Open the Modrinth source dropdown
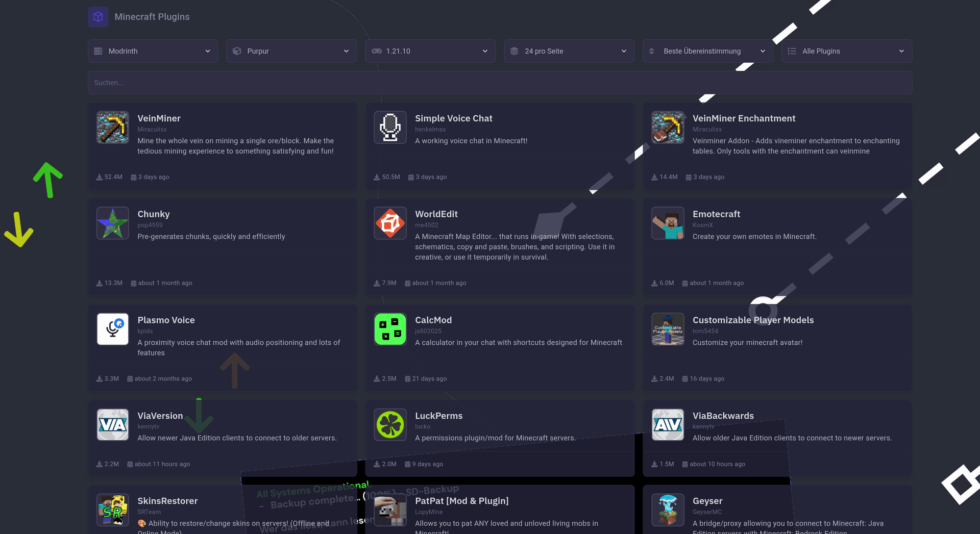This screenshot has width=980, height=534. 153,51
